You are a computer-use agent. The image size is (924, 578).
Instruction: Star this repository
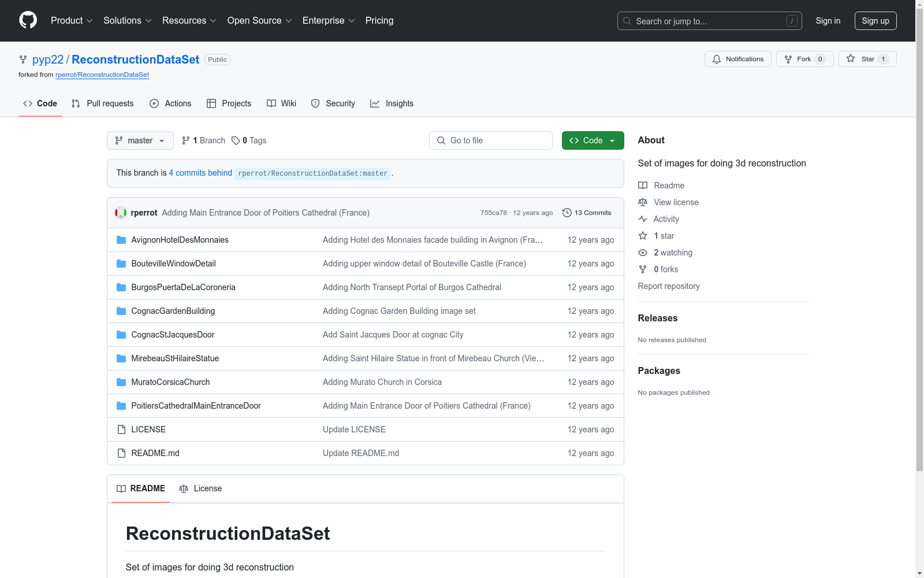click(x=867, y=59)
